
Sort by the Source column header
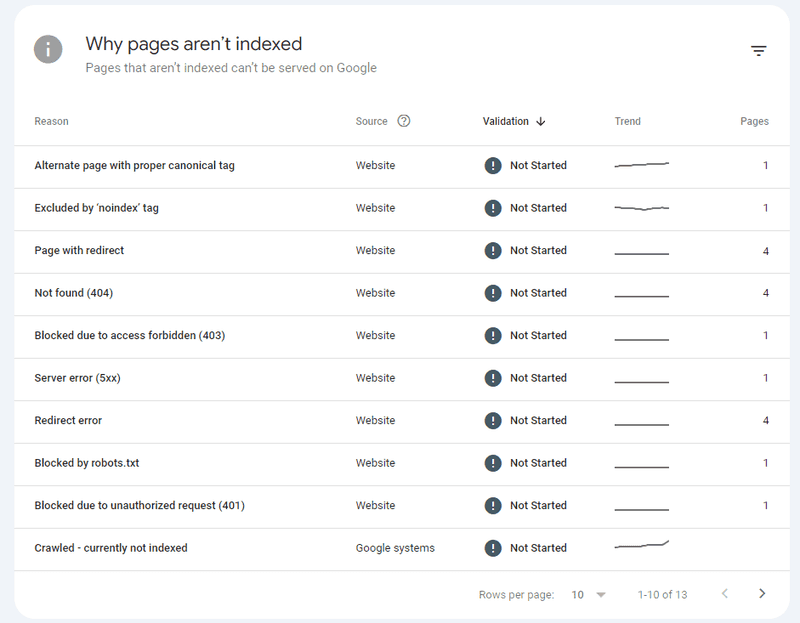(371, 121)
